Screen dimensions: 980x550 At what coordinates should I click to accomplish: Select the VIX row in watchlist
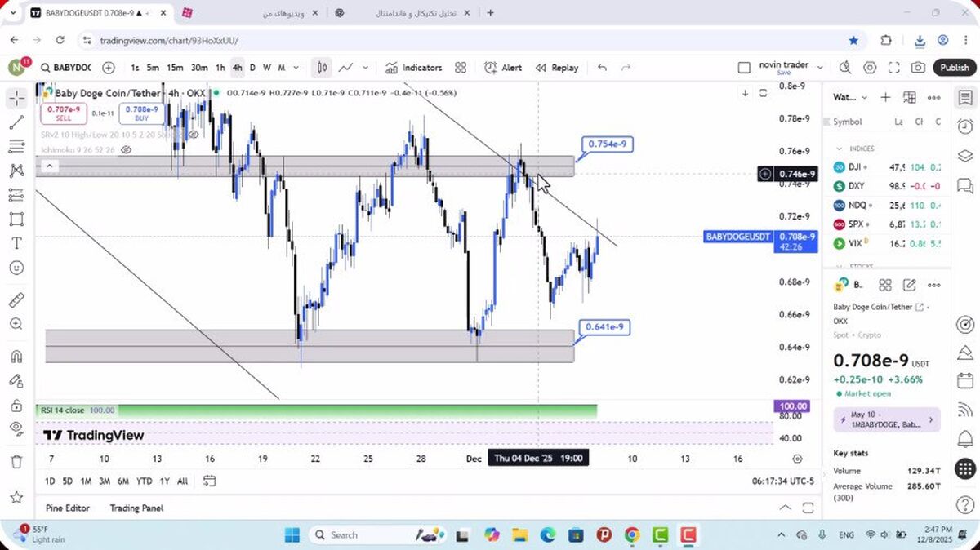[x=888, y=243]
